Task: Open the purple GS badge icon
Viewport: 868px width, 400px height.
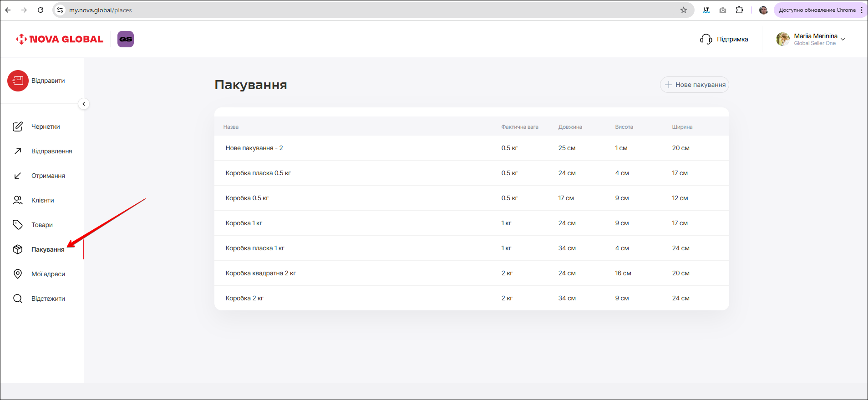Action: pos(126,39)
